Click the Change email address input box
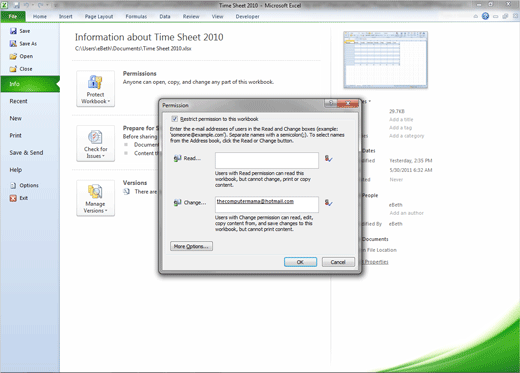520x373 pixels. coord(267,204)
